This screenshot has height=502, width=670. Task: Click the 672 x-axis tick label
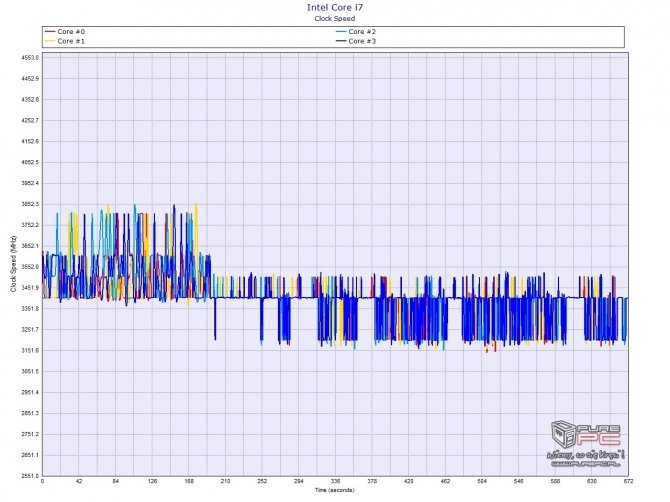click(x=628, y=481)
